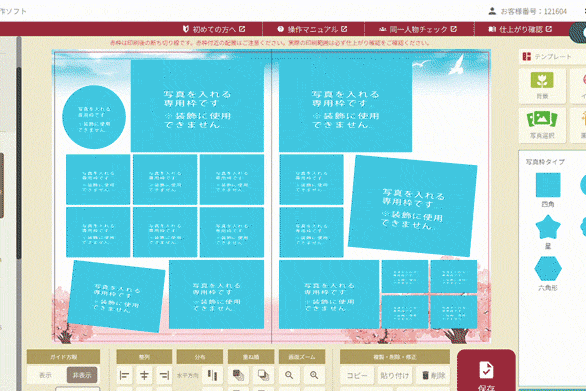Select the 非表示 guide option
This screenshot has width=586, height=391.
[x=82, y=375]
